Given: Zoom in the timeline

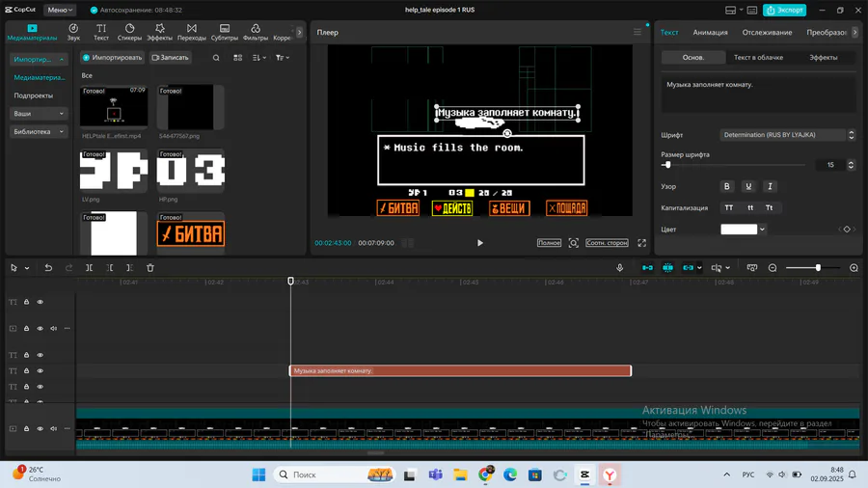Looking at the screenshot, I should [854, 268].
